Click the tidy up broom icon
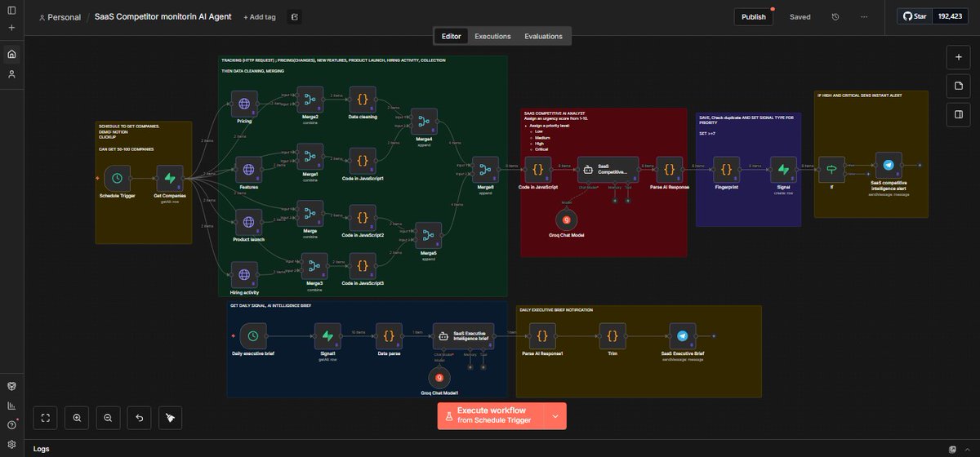The width and height of the screenshot is (980, 457). (x=170, y=418)
